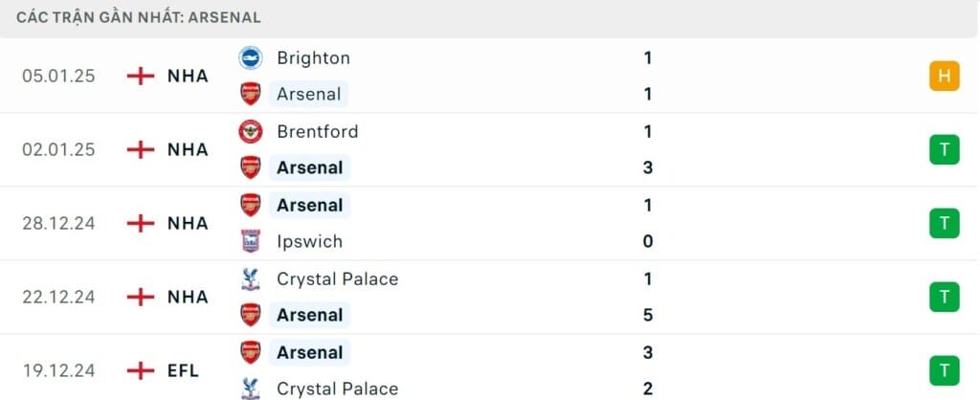
Task: Click Crystal Palace crest in 22.12.24 match
Action: [x=251, y=278]
